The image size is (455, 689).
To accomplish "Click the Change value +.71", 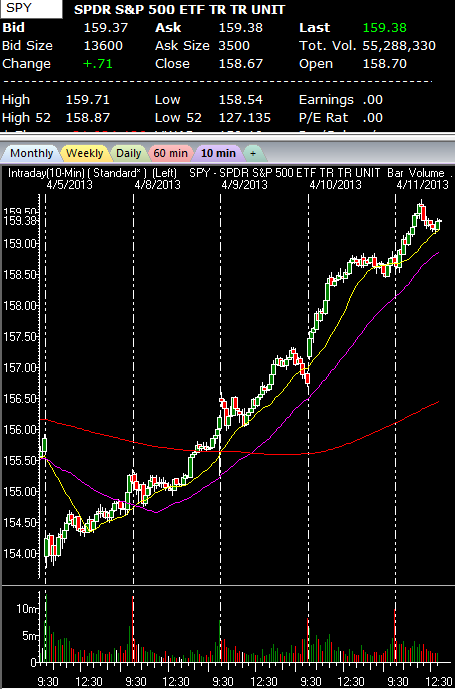I will [x=98, y=64].
